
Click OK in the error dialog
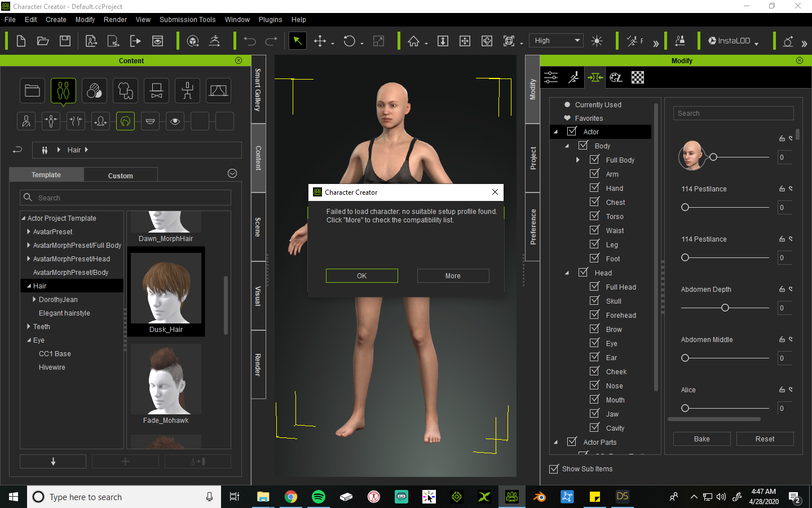362,276
